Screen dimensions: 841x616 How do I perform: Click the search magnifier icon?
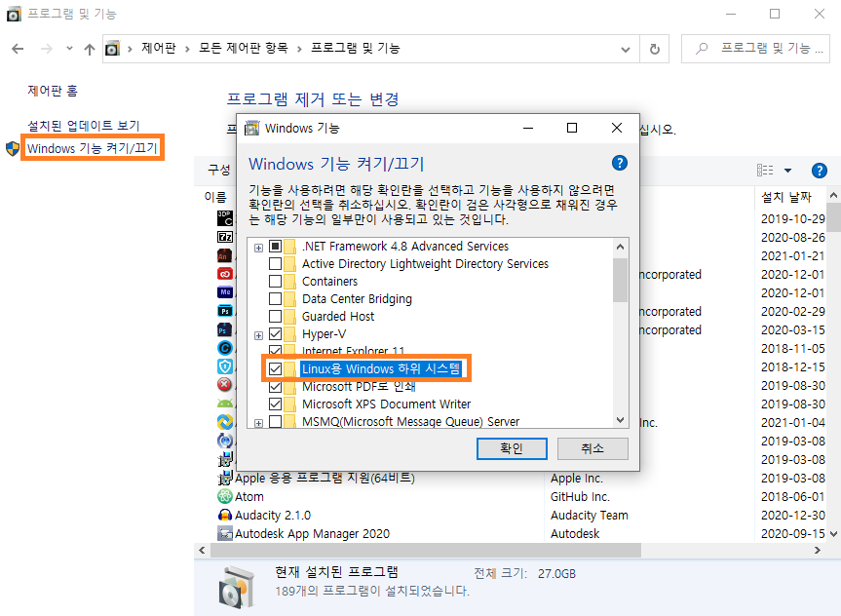click(701, 49)
